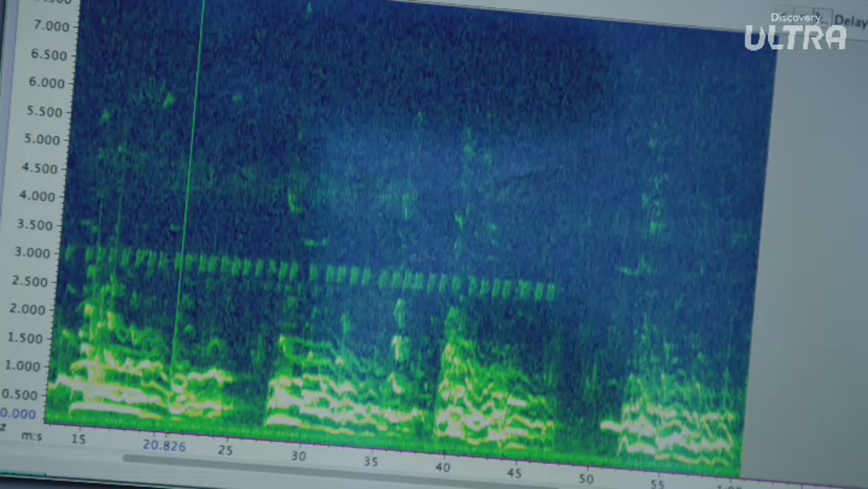Viewport: 868px width, 489px height.
Task: Click the 5.000 frequency axis label
Action: 41,140
